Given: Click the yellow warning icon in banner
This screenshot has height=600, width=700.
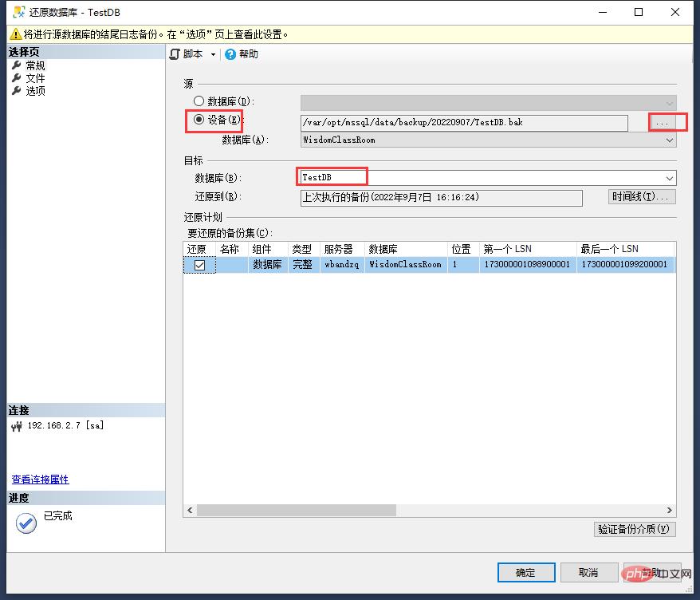Looking at the screenshot, I should click(14, 34).
